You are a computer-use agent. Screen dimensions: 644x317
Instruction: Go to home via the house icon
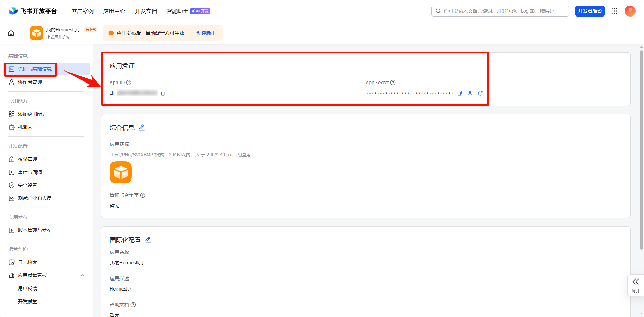point(11,33)
